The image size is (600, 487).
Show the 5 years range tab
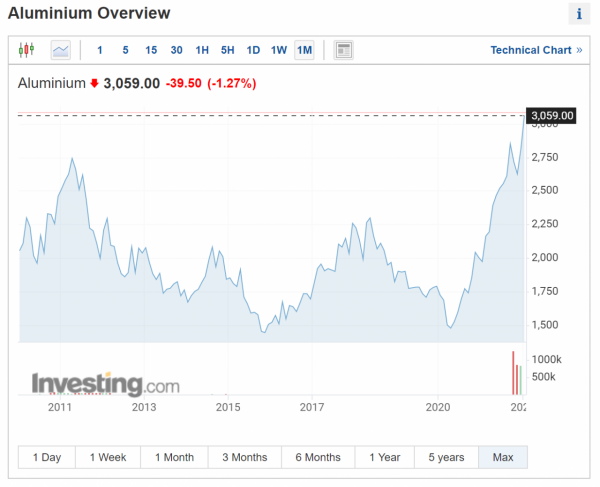(x=445, y=457)
